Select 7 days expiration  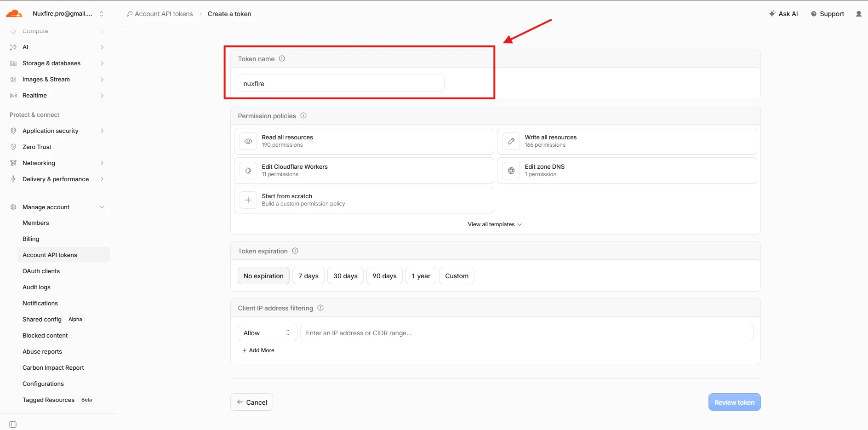pos(308,276)
